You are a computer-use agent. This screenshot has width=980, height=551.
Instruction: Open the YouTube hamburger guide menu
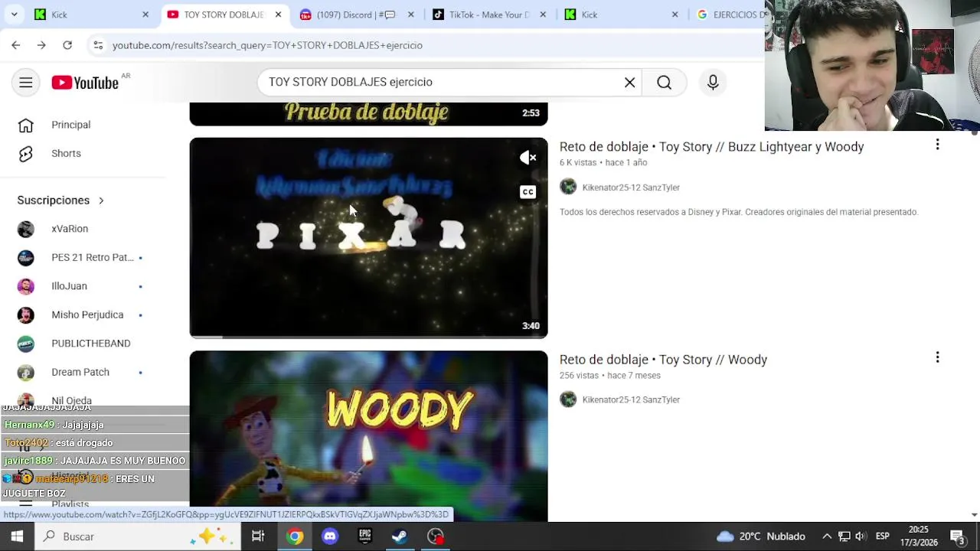[26, 83]
